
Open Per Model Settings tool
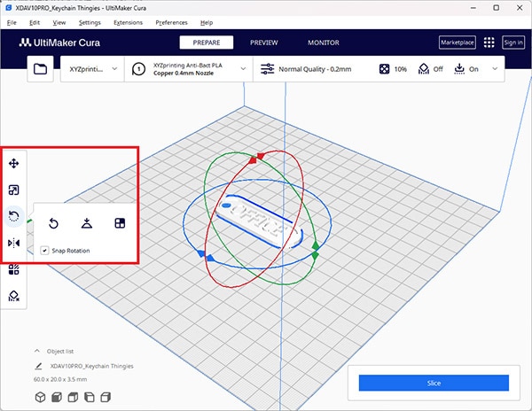tap(13, 269)
